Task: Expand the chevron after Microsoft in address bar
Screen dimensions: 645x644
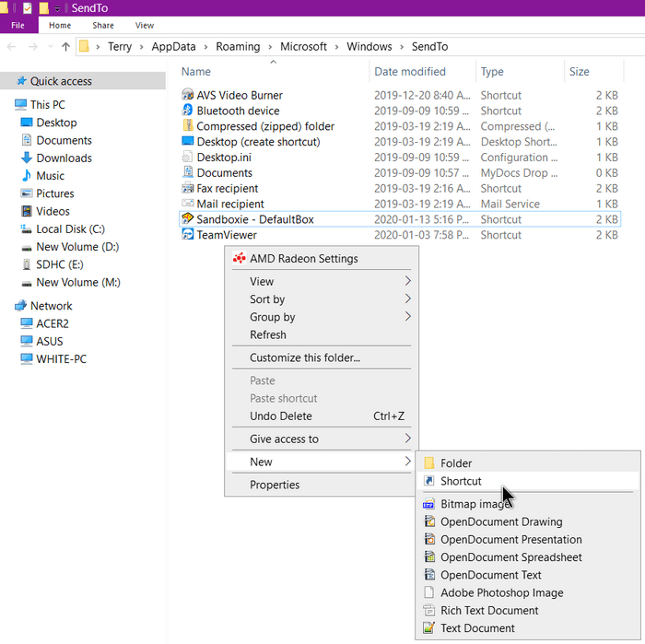Action: (x=337, y=47)
